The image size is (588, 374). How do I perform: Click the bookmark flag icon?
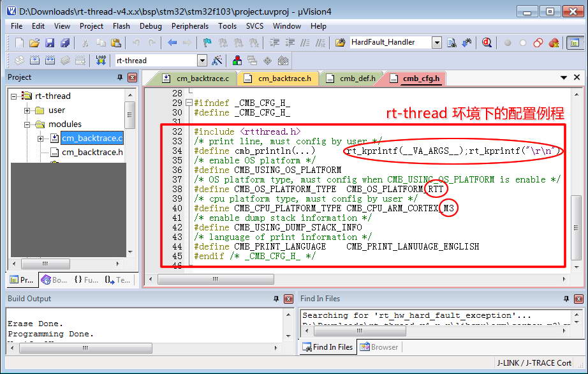[x=207, y=43]
